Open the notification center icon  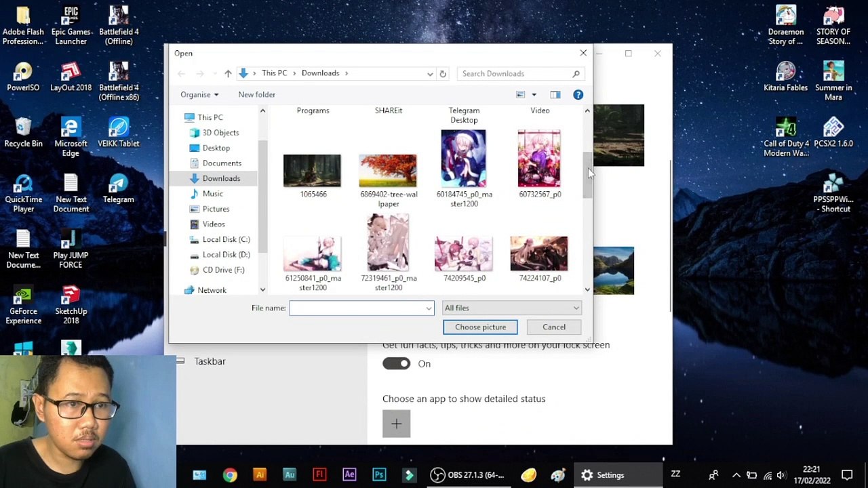point(847,475)
